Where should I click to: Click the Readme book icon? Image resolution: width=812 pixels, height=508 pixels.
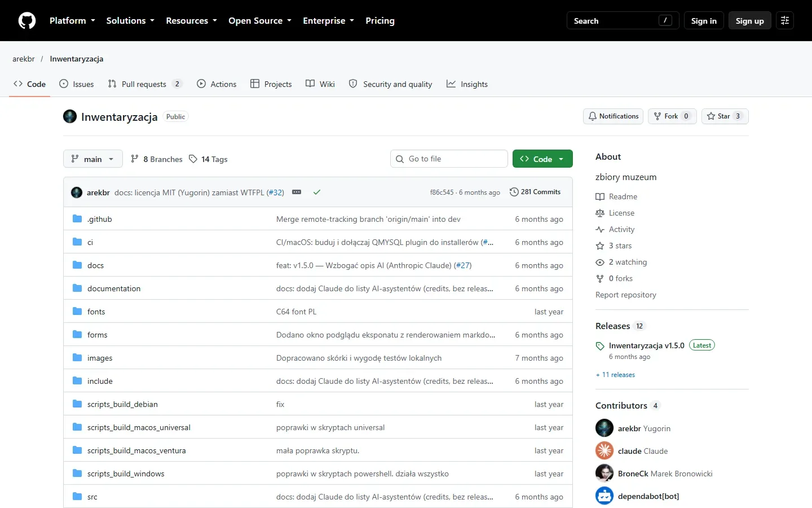(x=600, y=196)
